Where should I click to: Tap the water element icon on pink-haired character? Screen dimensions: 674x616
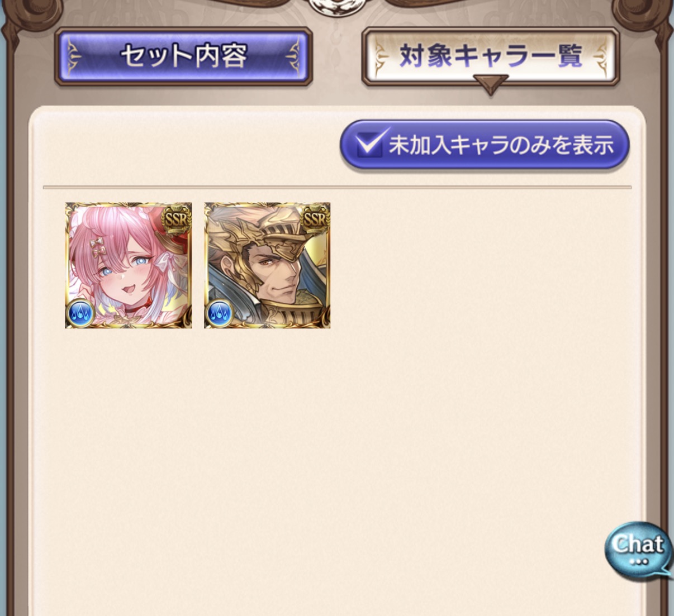coord(80,313)
